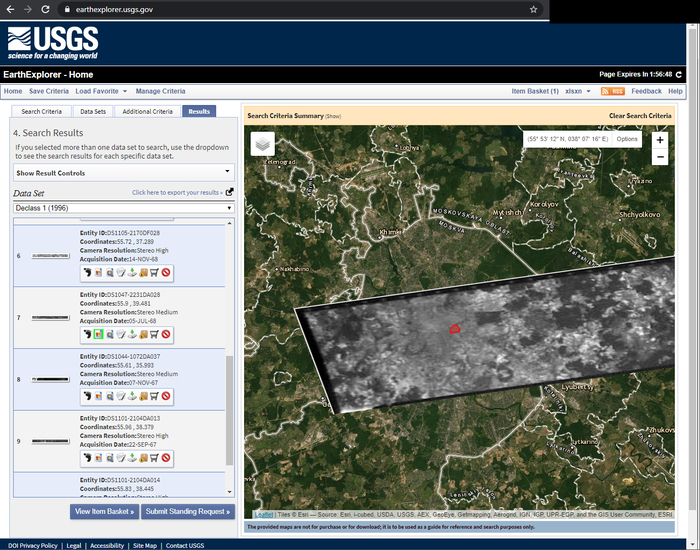Select the thumbnail image of result 8
Viewport: 700px width, 550px height.
tap(50, 380)
